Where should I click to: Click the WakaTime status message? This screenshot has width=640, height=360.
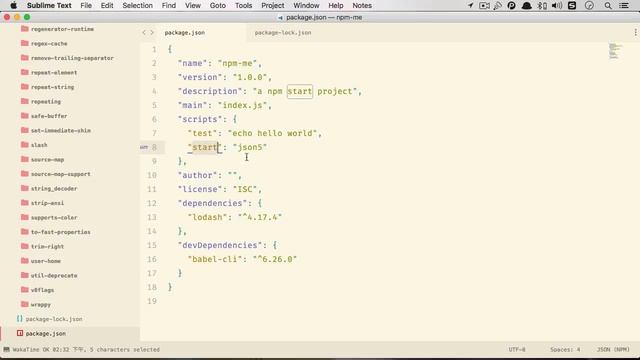coord(86,349)
